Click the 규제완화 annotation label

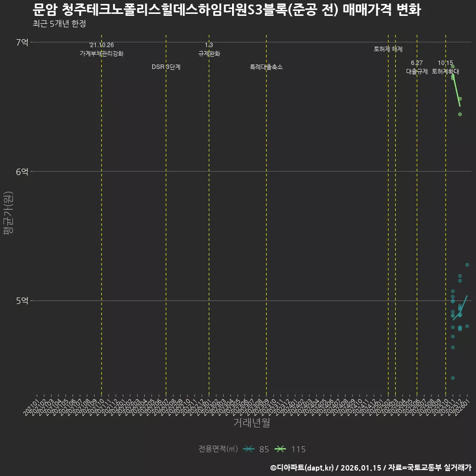[x=209, y=55]
